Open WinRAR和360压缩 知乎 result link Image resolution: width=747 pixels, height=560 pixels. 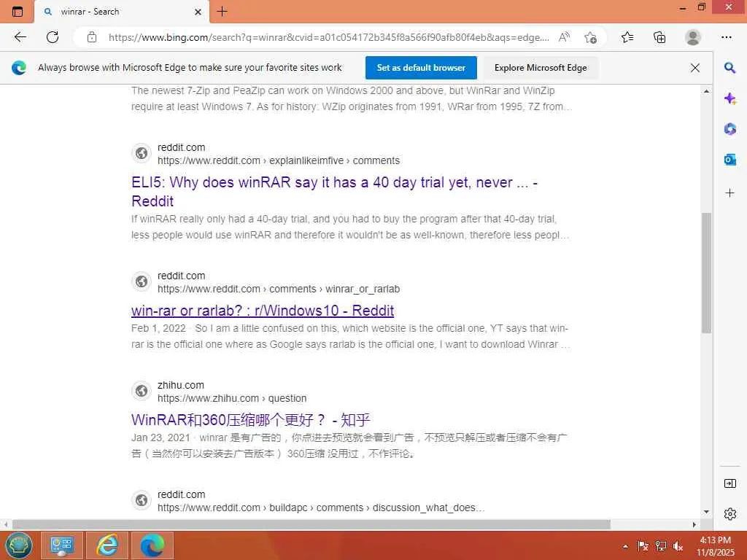point(251,419)
